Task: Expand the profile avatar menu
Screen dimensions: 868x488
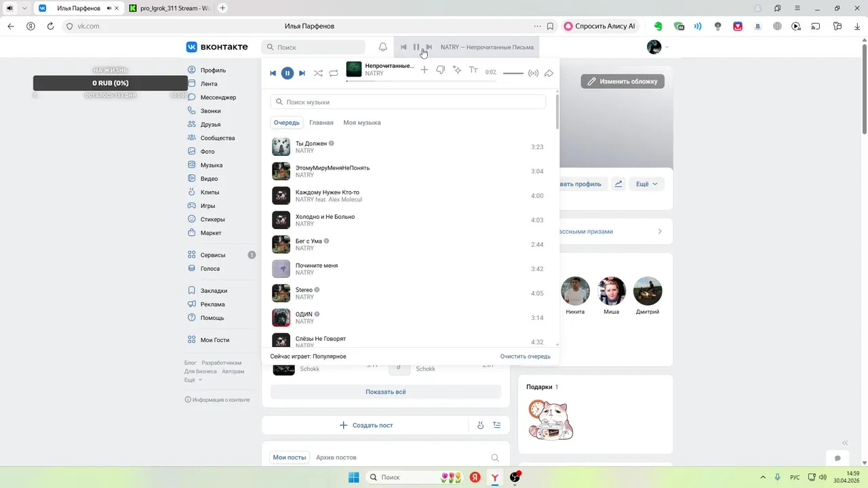Action: point(658,47)
